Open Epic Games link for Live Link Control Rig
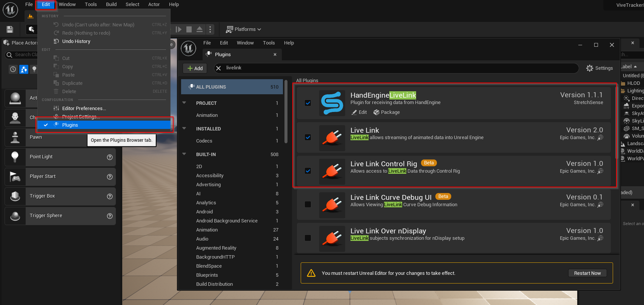The width and height of the screenshot is (644, 305). point(581,171)
